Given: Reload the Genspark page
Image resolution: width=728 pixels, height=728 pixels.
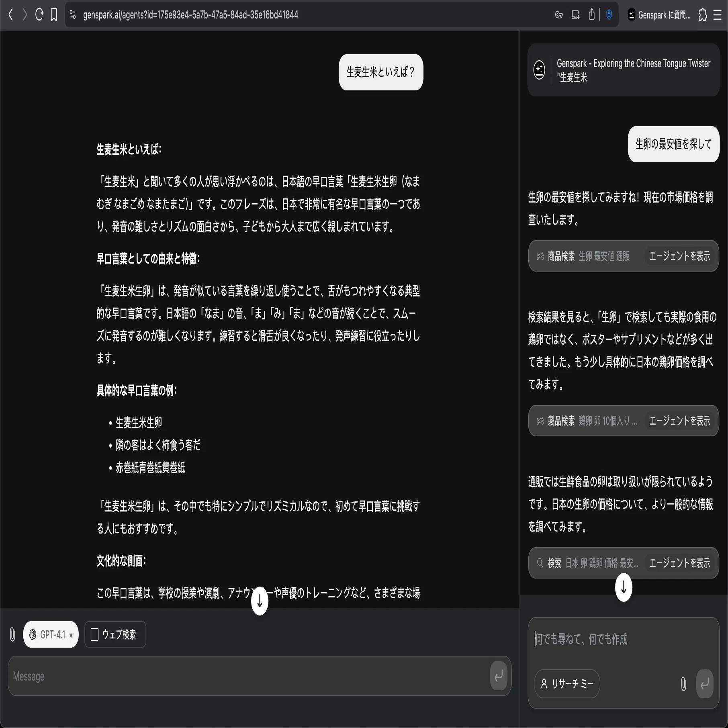Looking at the screenshot, I should coord(39,15).
